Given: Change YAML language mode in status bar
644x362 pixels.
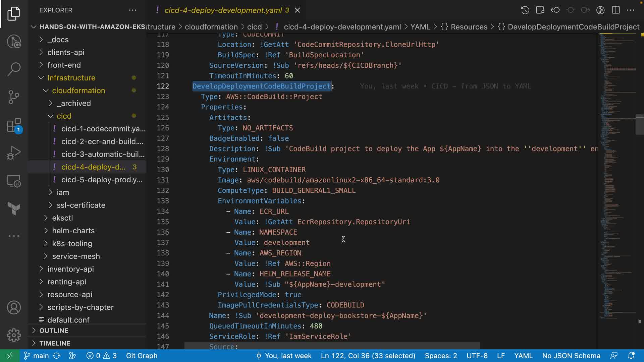Looking at the screenshot, I should click(523, 356).
